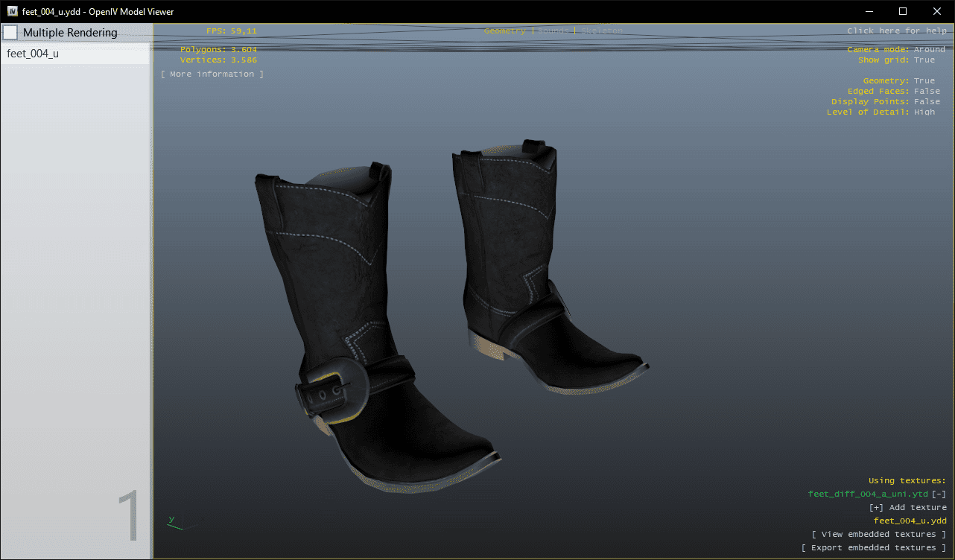Viewport: 955px width, 560px height.
Task: Close the OpenIV Model Viewer window
Action: tap(936, 11)
